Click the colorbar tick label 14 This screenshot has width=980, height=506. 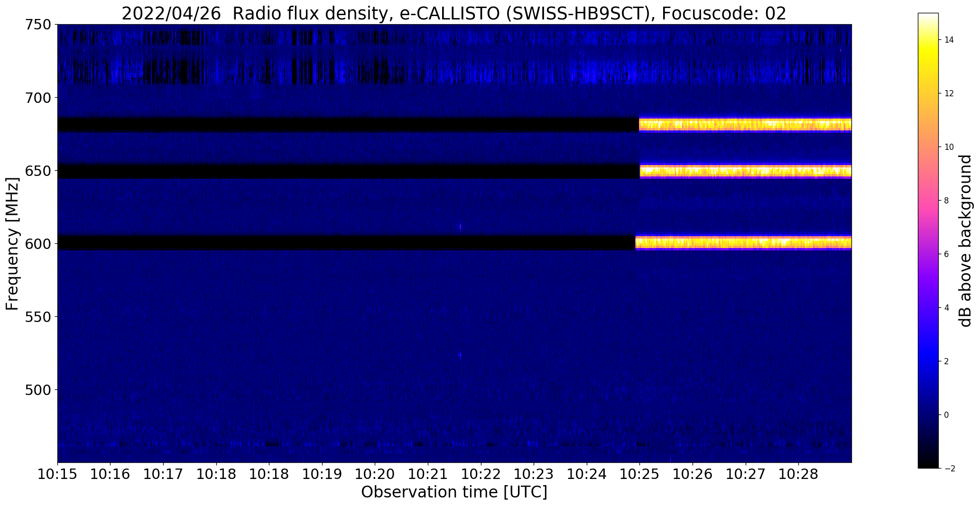(x=949, y=40)
